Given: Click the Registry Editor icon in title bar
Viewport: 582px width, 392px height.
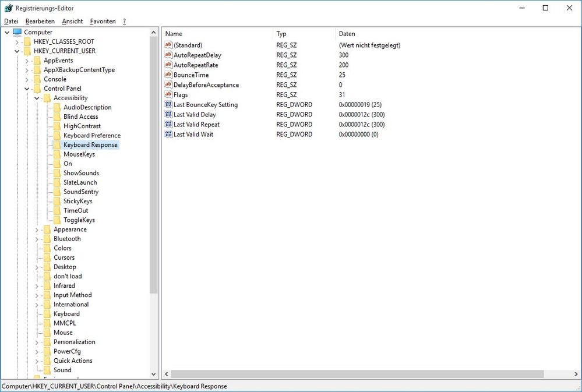Looking at the screenshot, I should [x=8, y=8].
